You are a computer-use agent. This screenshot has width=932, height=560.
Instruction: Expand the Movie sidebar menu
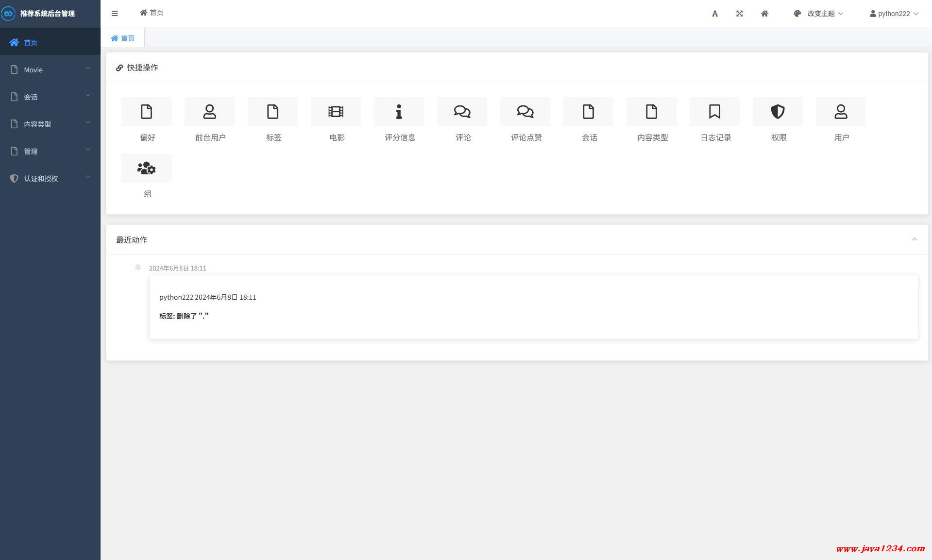point(50,69)
